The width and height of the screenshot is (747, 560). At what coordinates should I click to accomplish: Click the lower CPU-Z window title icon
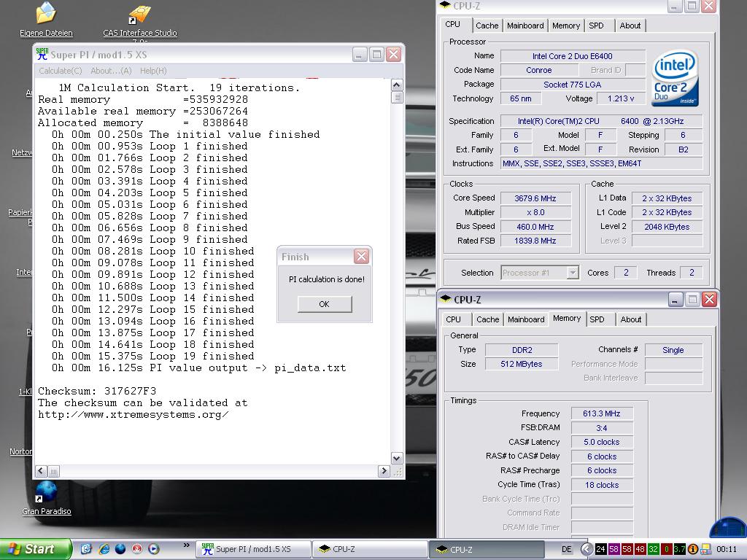point(446,299)
